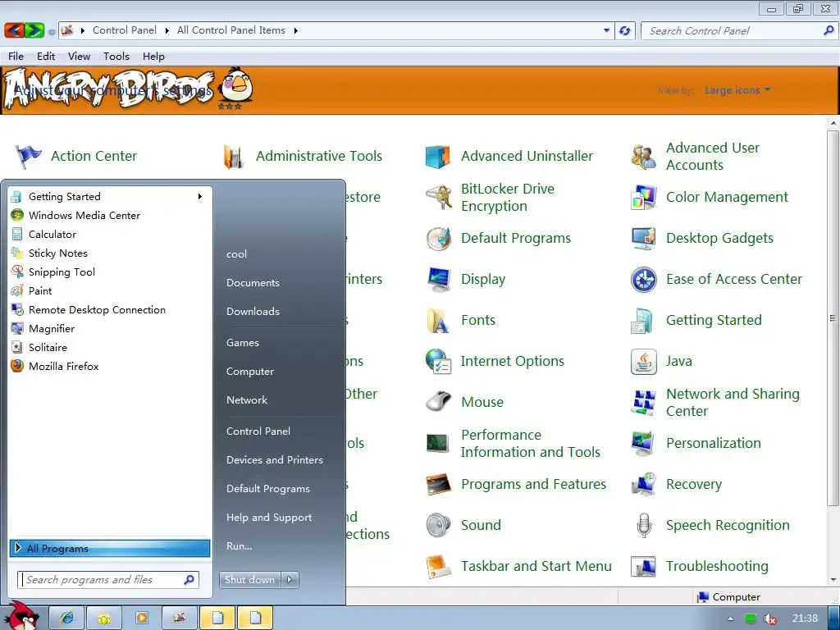Expand the arrow after Control Panel breadcrumb
The height and width of the screenshot is (630, 840).
tap(167, 30)
